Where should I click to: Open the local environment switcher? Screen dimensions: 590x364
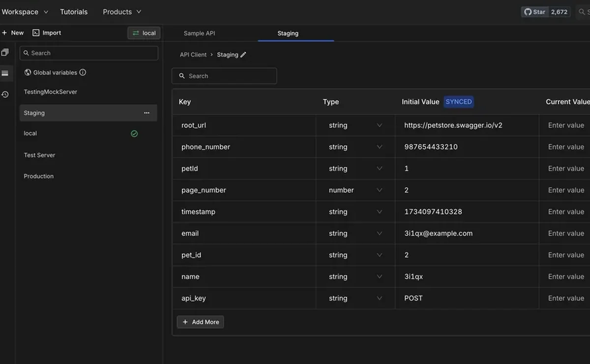(x=144, y=33)
